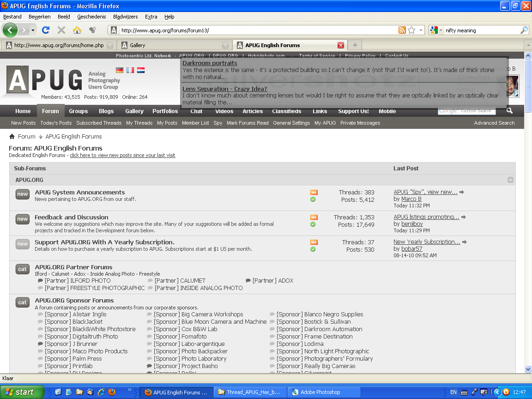The height and width of the screenshot is (399, 532).
Task: Expand hidden quick launch icons chevron
Action: 129,390
